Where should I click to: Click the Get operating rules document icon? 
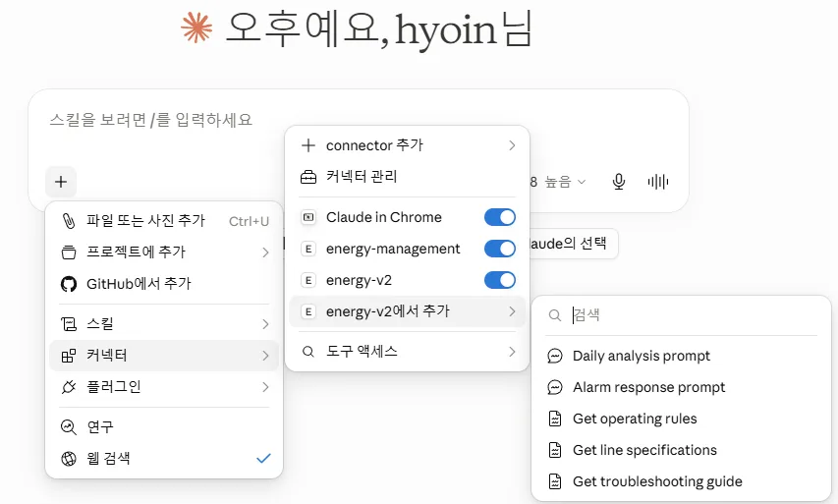pyautogui.click(x=555, y=419)
